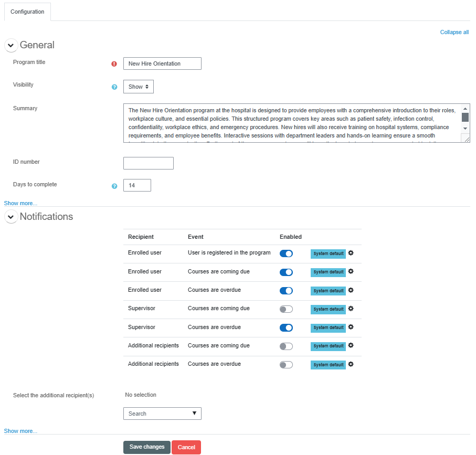The image size is (476, 455).
Task: Collapse the Notifications section chevron
Action: [x=10, y=217]
